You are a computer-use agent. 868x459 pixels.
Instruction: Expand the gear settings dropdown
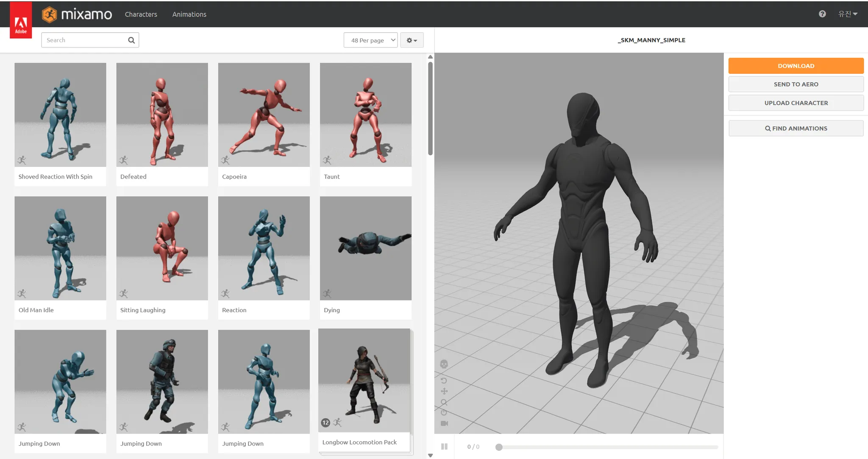point(412,40)
